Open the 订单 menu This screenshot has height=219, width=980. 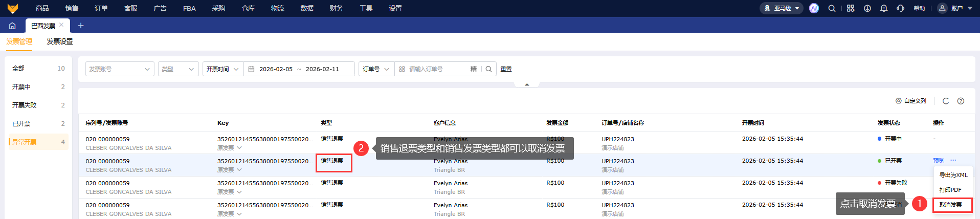click(101, 8)
